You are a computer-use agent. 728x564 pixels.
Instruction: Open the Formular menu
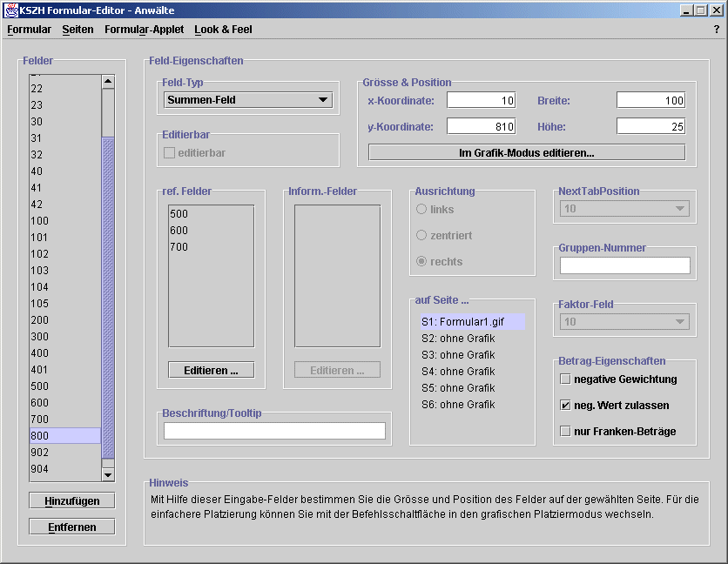30,30
